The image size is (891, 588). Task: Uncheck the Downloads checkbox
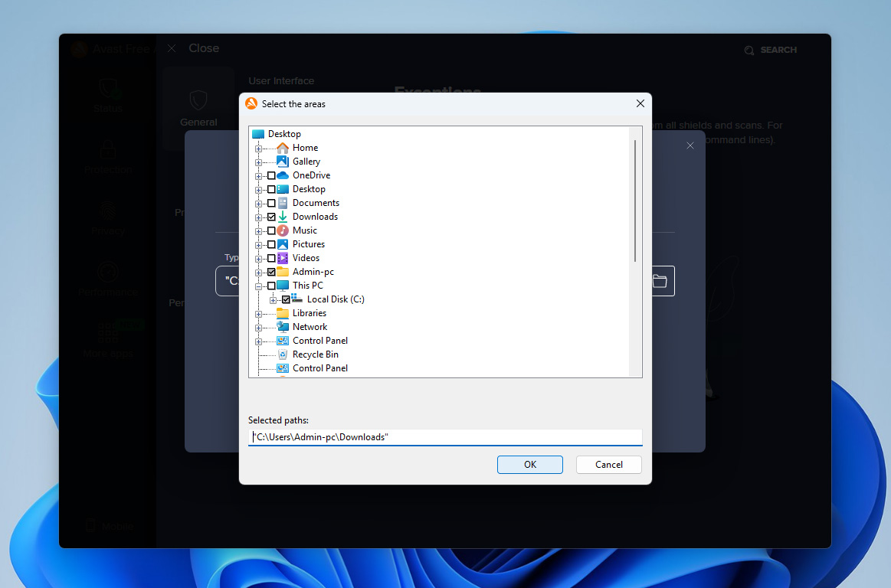pyautogui.click(x=272, y=217)
